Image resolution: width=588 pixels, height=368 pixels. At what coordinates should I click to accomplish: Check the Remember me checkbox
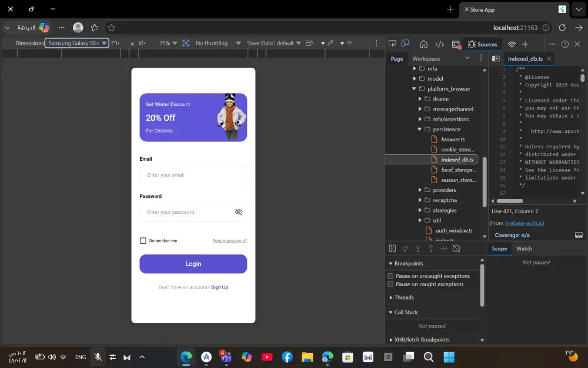(x=143, y=240)
